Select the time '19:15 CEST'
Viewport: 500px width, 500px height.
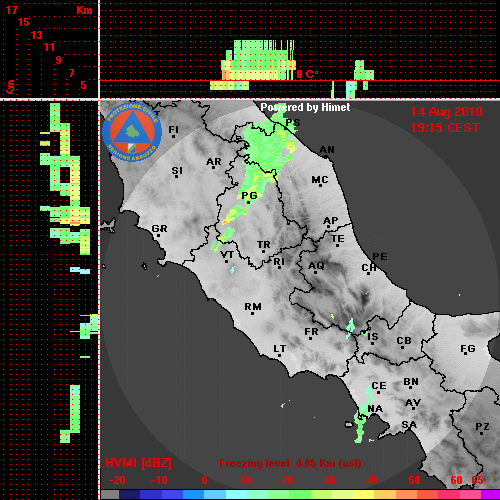445,128
